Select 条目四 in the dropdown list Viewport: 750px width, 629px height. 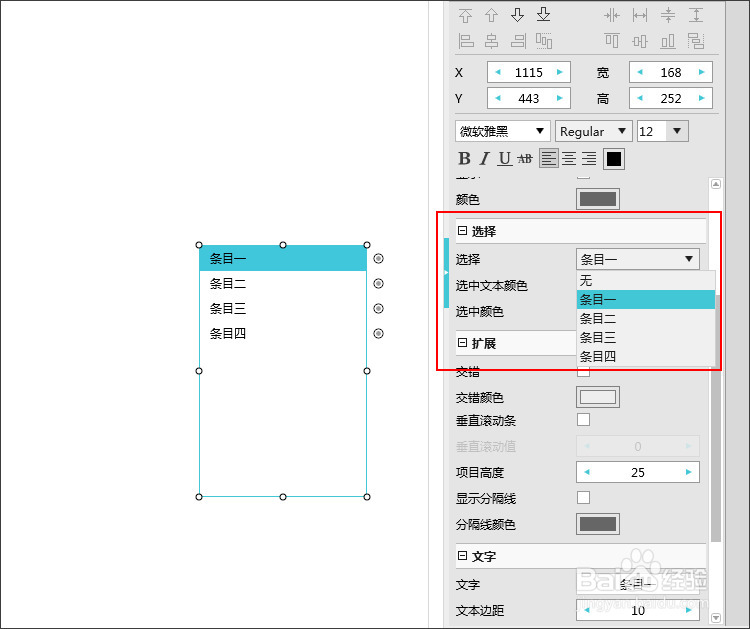645,356
